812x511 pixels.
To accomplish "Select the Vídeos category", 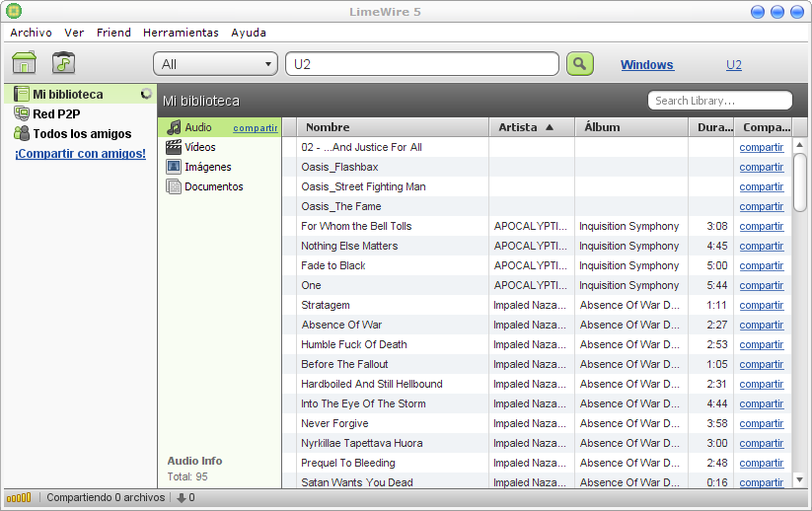I will coord(199,147).
